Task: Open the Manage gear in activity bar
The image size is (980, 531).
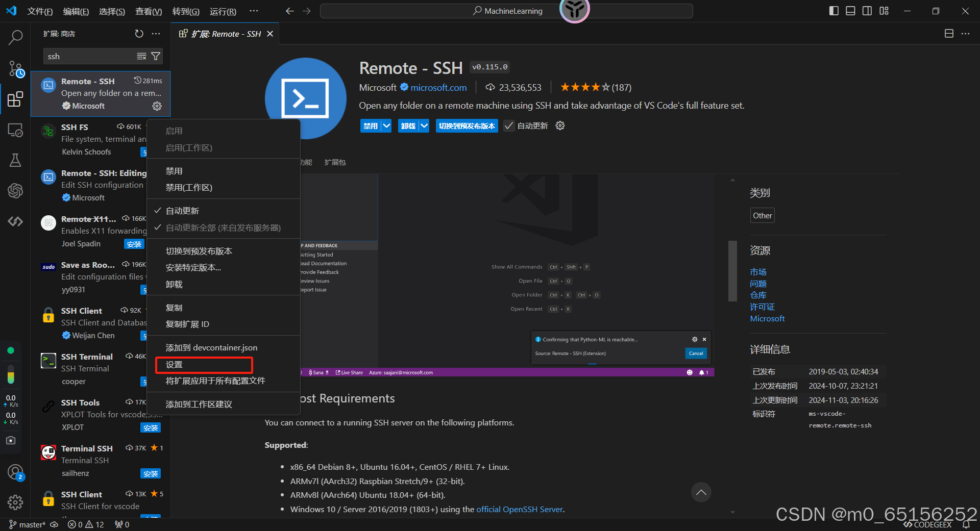Action: coord(15,502)
